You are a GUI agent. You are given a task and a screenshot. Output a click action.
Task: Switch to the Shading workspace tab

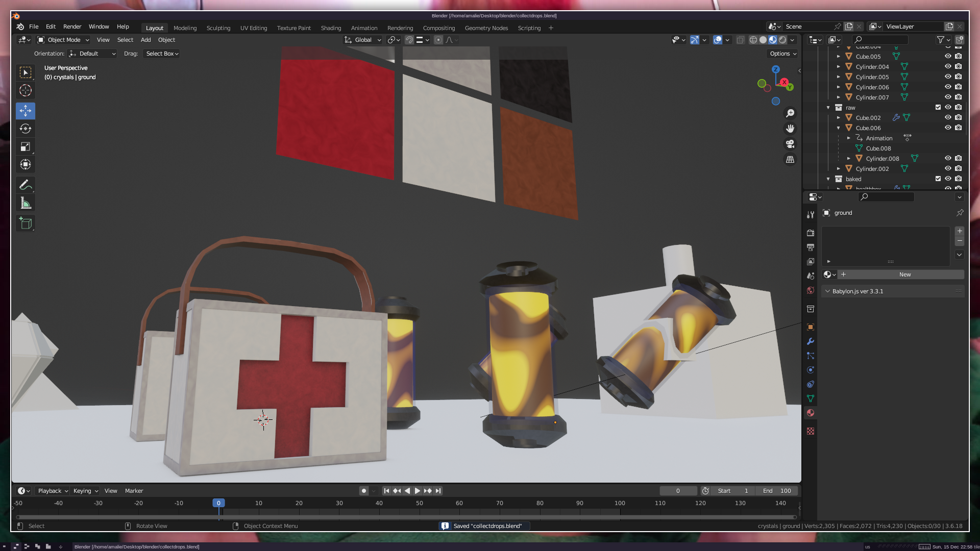coord(331,28)
